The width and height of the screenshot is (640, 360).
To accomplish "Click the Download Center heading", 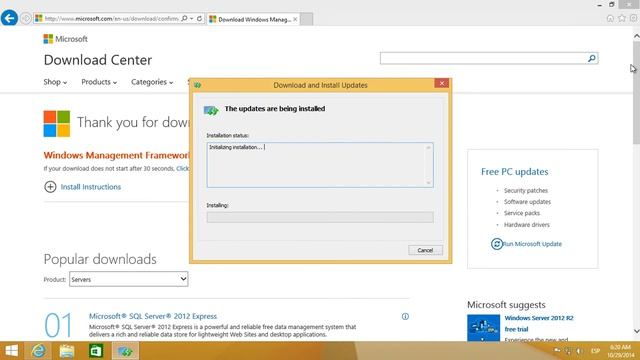I will [x=98, y=60].
